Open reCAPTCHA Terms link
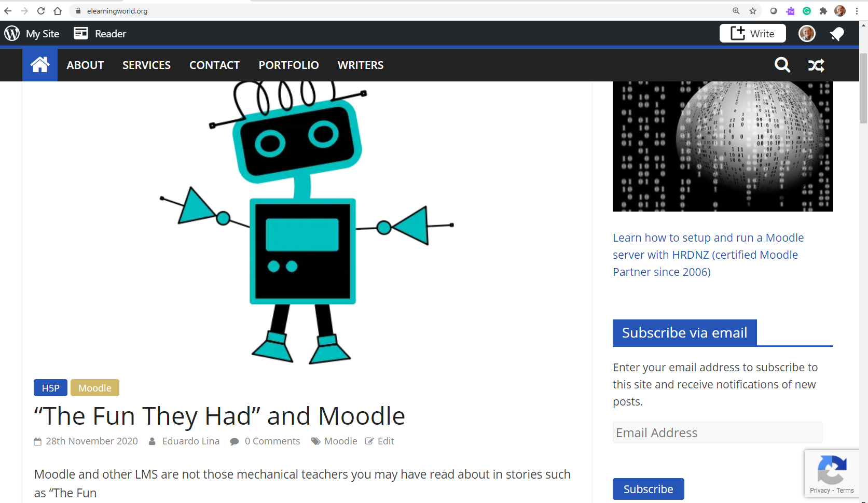This screenshot has width=868, height=503. pyautogui.click(x=845, y=491)
